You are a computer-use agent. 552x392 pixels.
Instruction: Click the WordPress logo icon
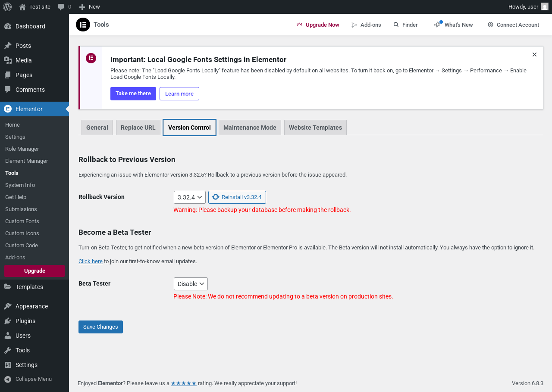pos(7,7)
